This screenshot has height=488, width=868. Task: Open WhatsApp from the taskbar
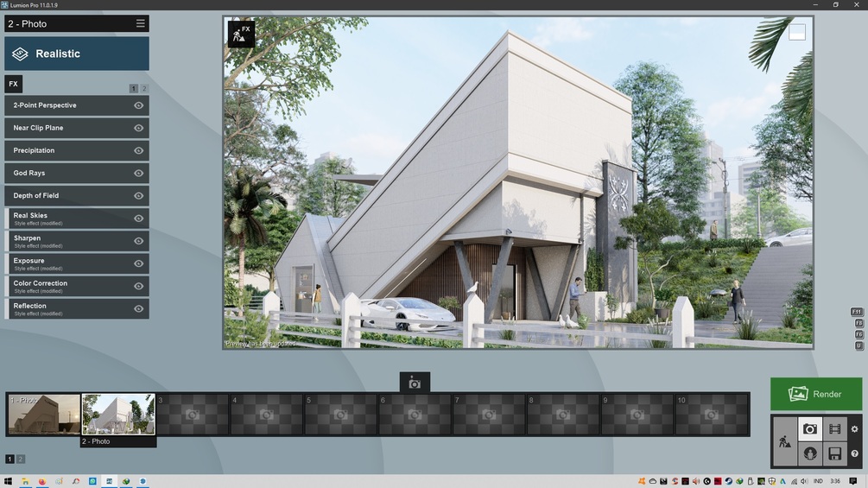[x=92, y=481]
